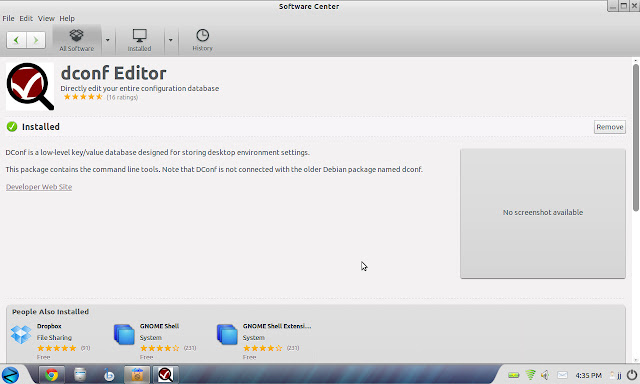Click the 4:35 PM clock
Image resolution: width=640 pixels, height=384 pixels.
click(x=588, y=375)
